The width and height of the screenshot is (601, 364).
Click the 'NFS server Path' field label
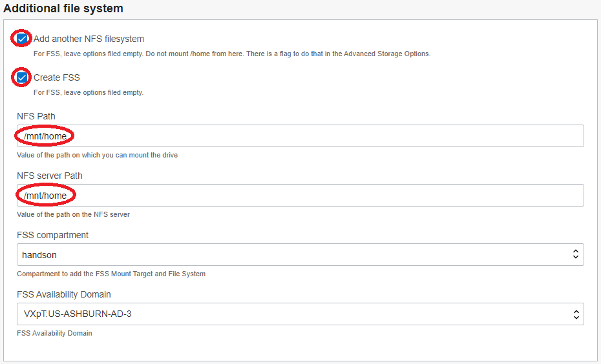click(50, 176)
